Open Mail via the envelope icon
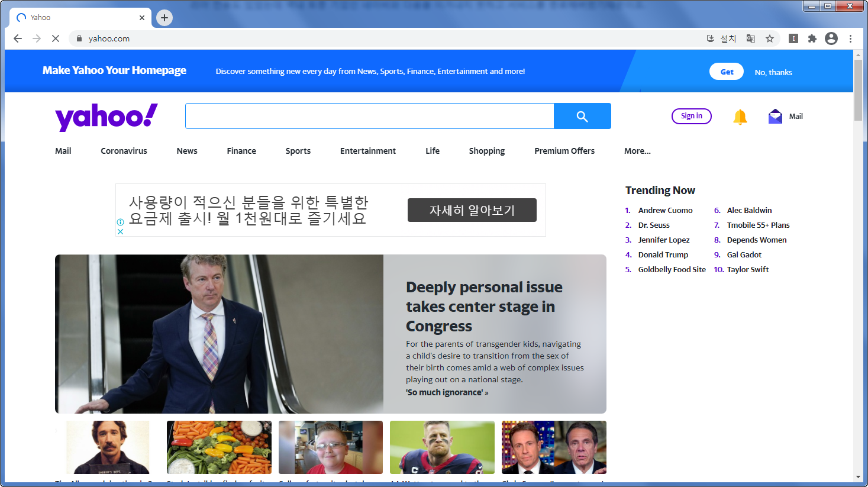868x487 pixels. (775, 116)
